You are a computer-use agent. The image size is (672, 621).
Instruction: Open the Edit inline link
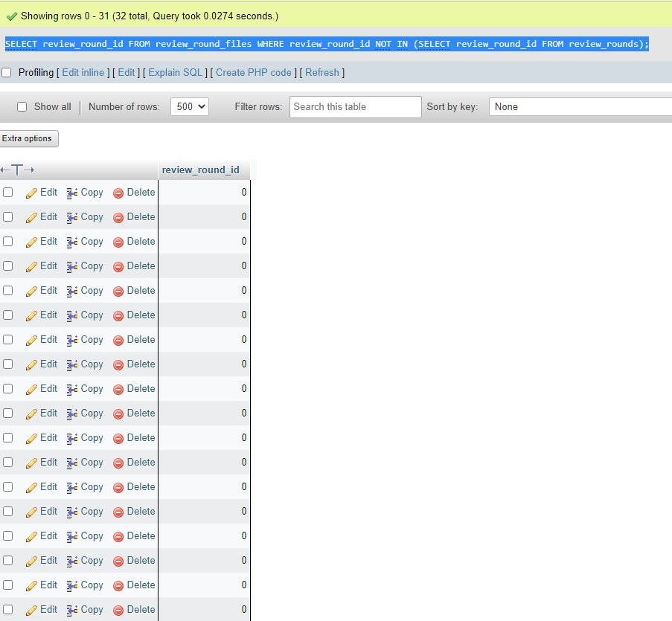pos(83,72)
